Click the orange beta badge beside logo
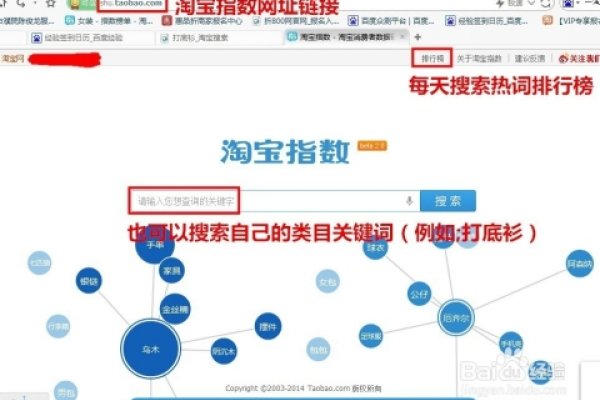Image resolution: width=600 pixels, height=400 pixels. tap(372, 146)
